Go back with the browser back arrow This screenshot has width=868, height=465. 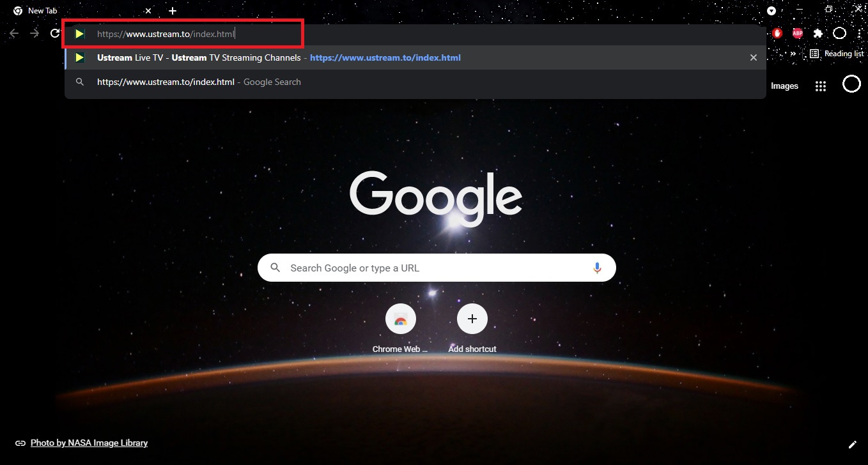(14, 33)
